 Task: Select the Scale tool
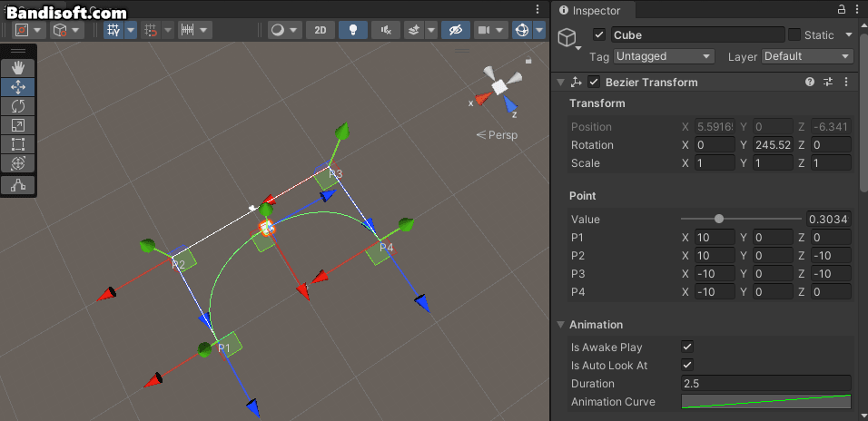18,125
